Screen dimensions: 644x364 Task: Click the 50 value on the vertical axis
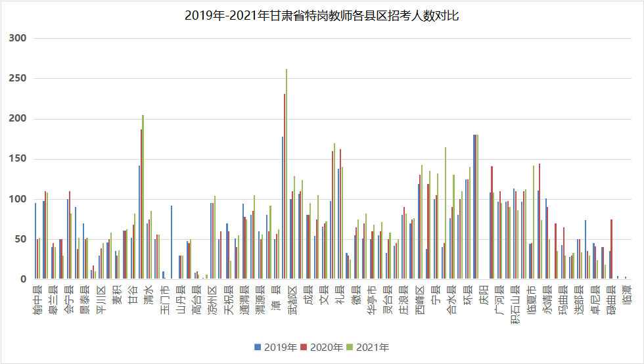[x=20, y=239]
